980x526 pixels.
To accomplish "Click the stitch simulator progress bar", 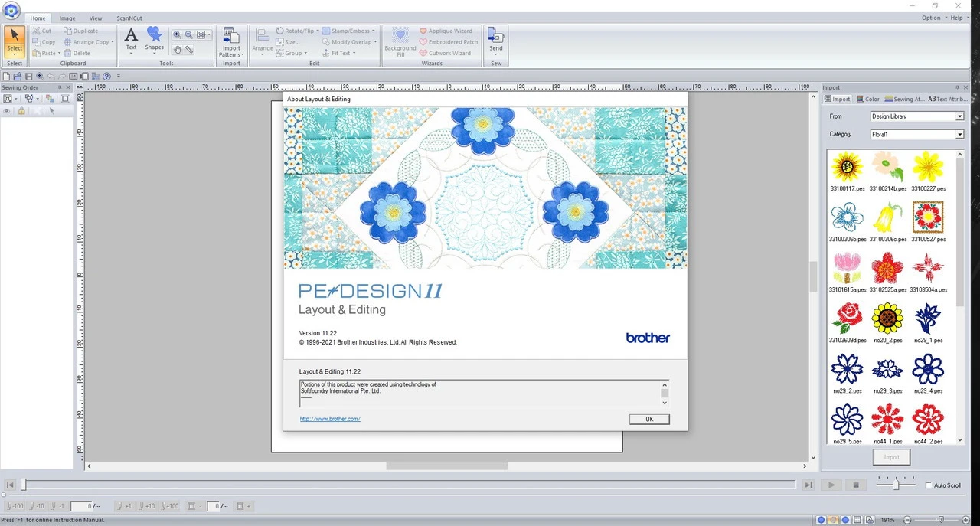I will point(408,485).
